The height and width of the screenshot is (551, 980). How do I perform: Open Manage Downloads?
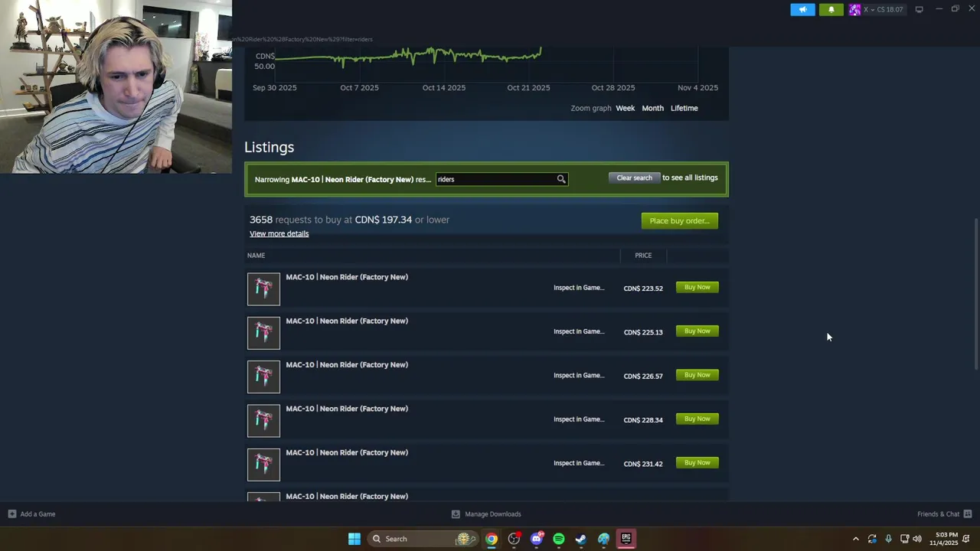[x=493, y=514]
